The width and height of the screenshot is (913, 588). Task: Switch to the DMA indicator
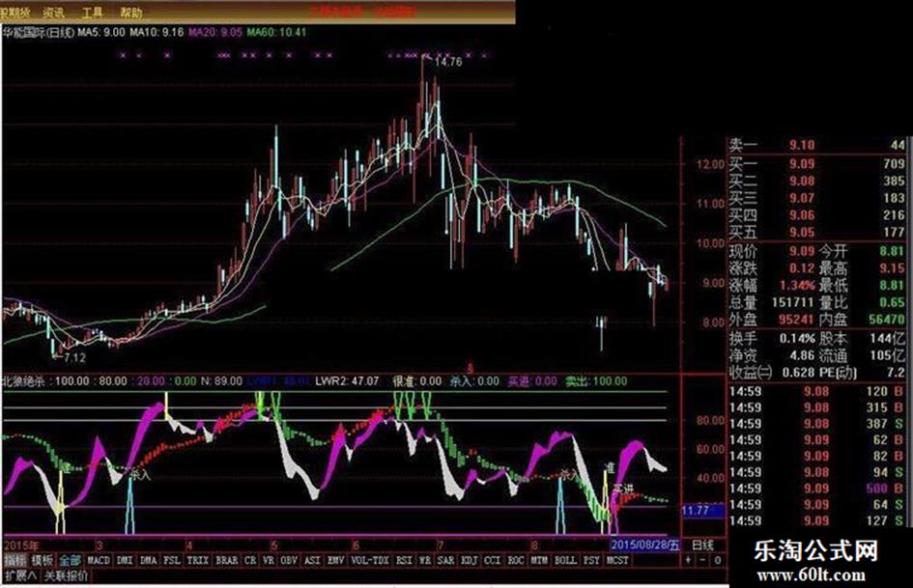[149, 560]
